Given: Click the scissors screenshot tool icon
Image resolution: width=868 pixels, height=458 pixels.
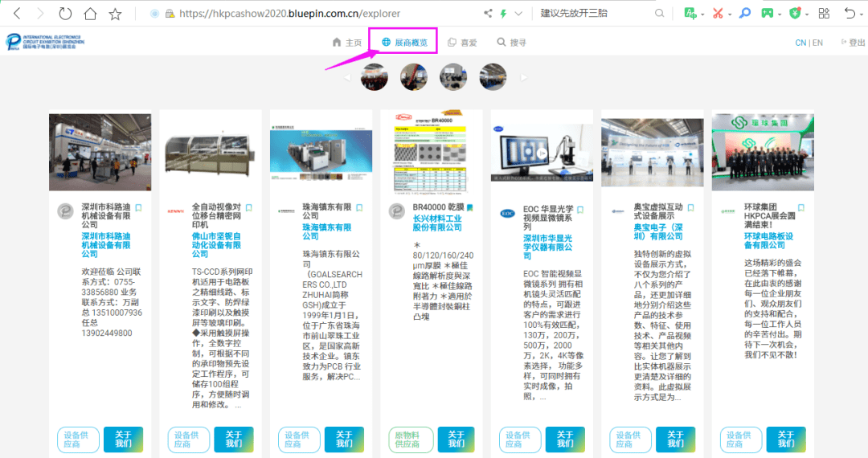Looking at the screenshot, I should (x=718, y=14).
